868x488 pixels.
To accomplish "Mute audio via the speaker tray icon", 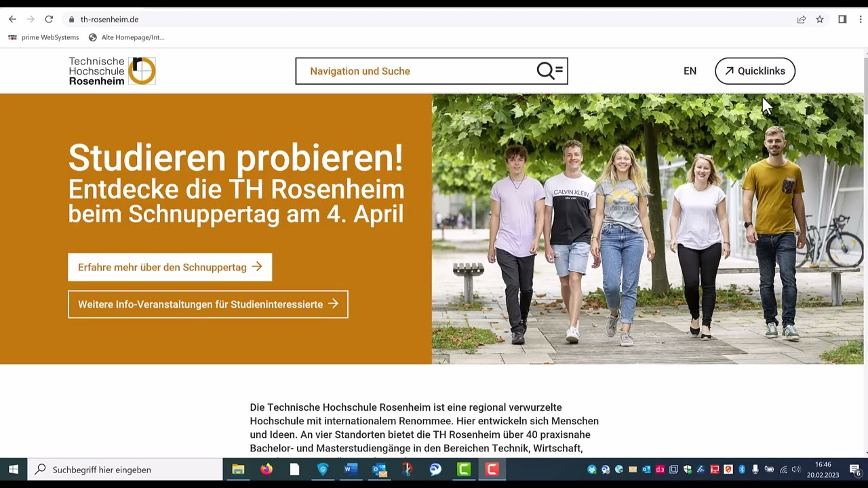I will click(x=797, y=469).
